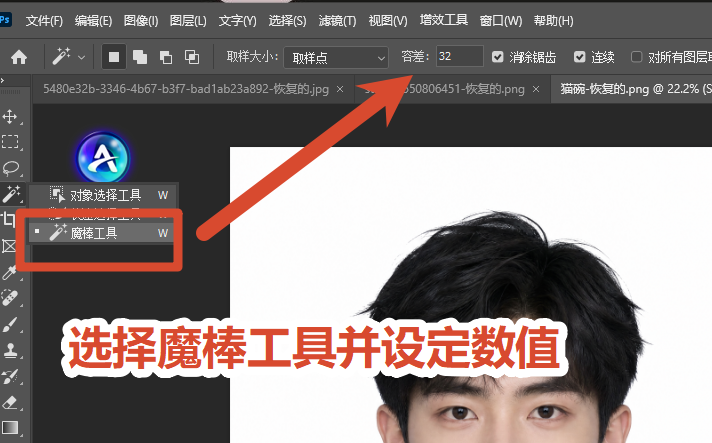The image size is (712, 443).
Task: Open the 窗口(W) menu
Action: click(500, 20)
